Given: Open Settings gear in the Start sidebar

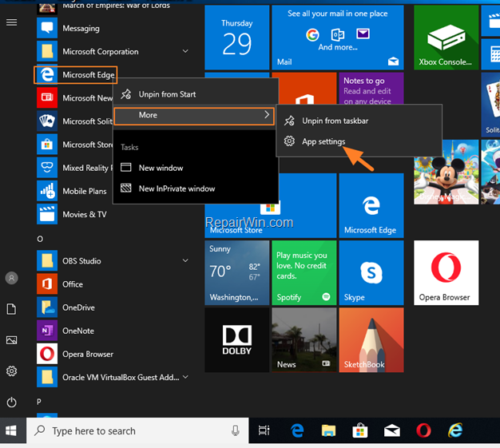Looking at the screenshot, I should point(11,371).
